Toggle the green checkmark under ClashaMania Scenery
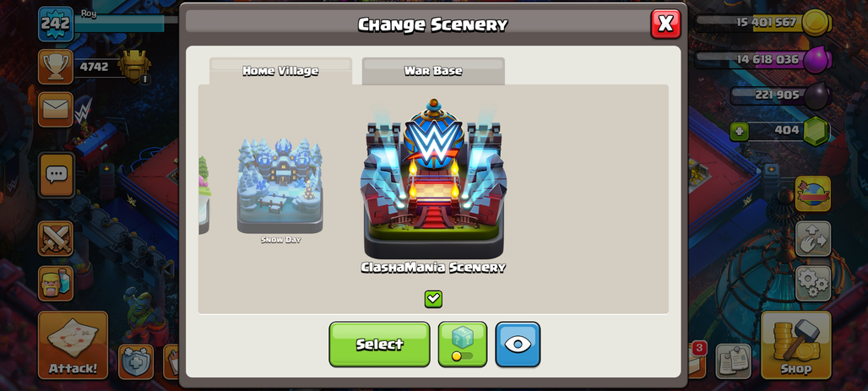The image size is (868, 391). point(433,299)
